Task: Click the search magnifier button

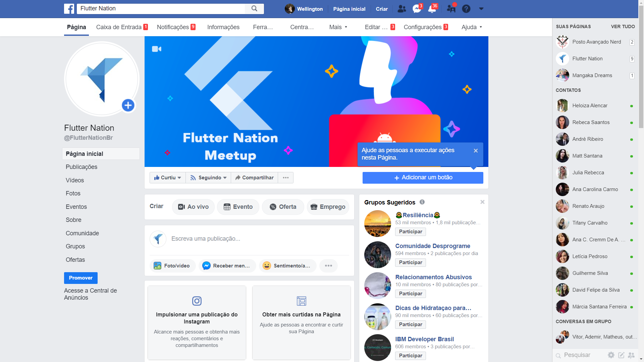Action: tap(254, 9)
